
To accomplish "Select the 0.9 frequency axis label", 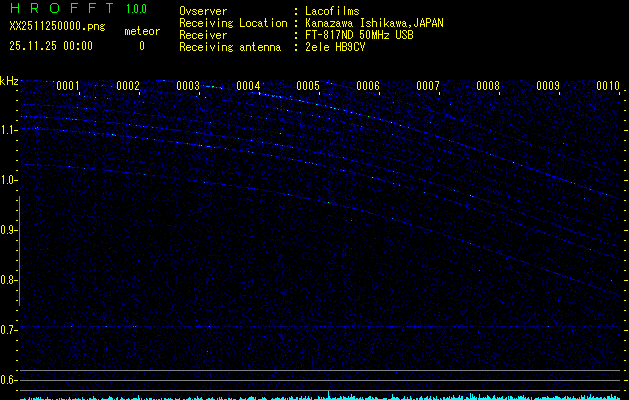I will [9, 230].
